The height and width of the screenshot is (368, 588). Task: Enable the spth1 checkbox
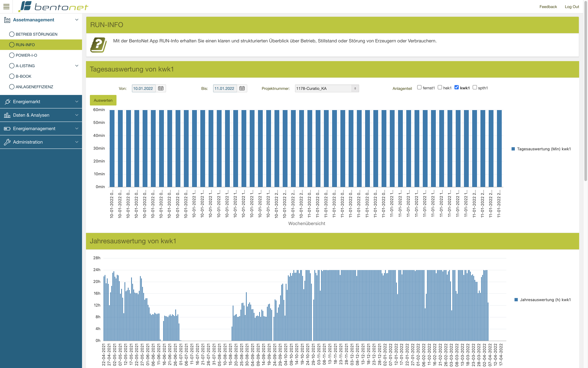coord(474,87)
